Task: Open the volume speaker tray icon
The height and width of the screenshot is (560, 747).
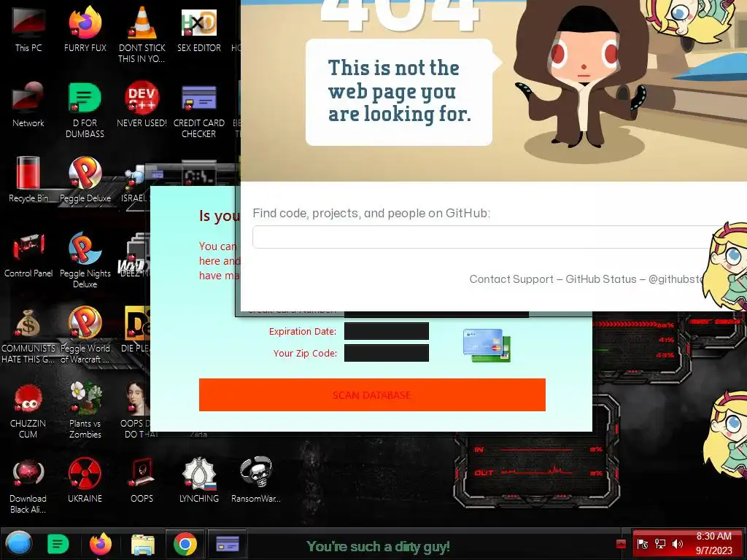Action: pos(677,544)
